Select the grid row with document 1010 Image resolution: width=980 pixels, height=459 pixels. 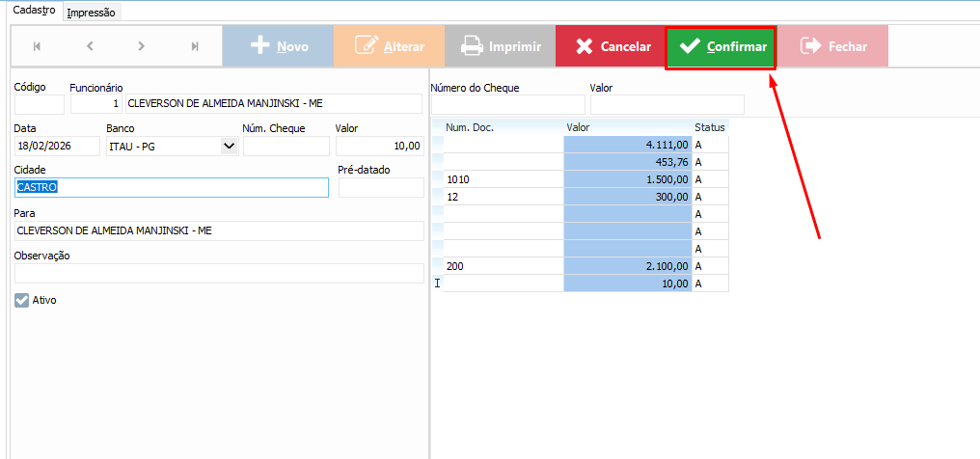point(502,179)
